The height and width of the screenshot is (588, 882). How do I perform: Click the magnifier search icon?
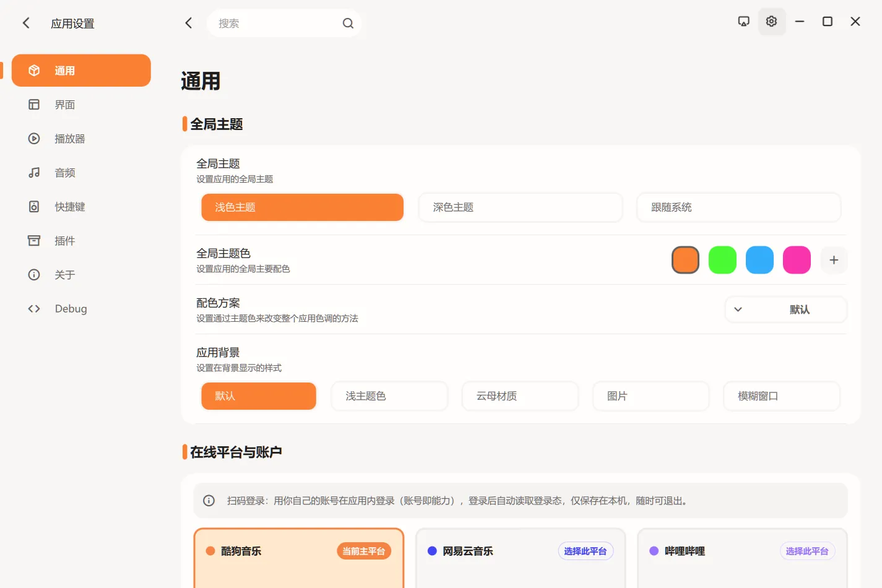tap(348, 23)
